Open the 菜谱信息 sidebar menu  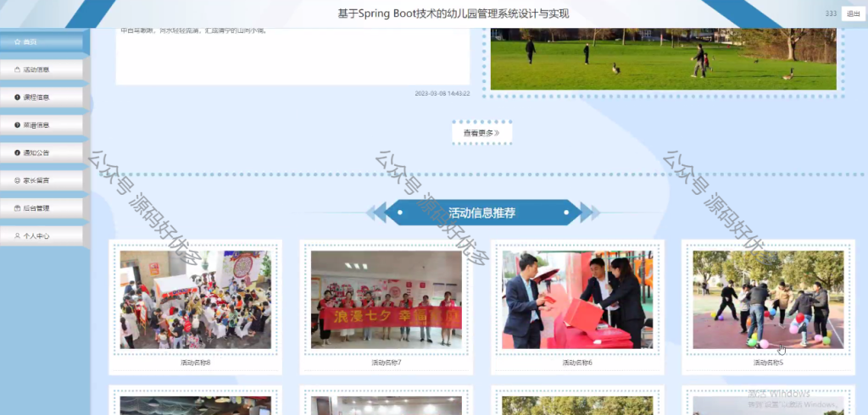42,125
